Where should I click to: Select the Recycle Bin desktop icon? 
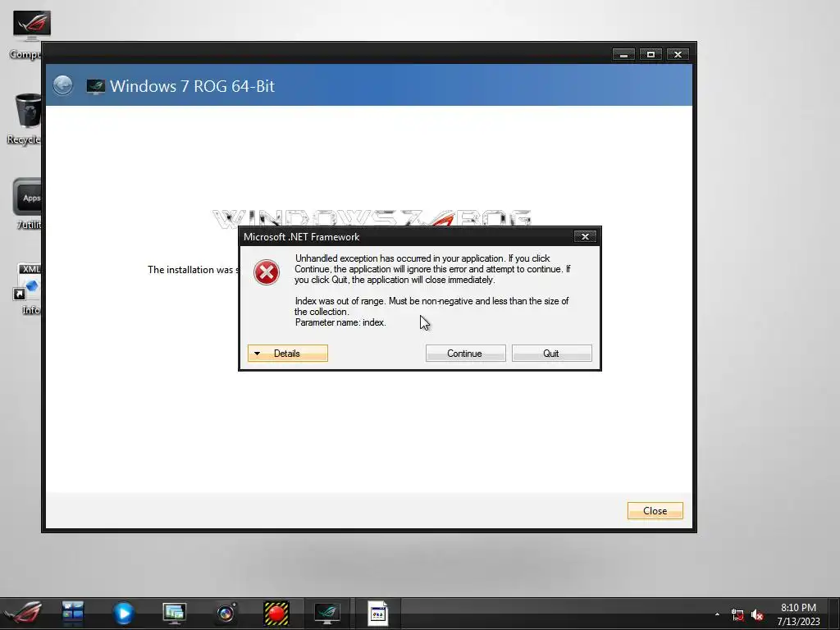25,119
